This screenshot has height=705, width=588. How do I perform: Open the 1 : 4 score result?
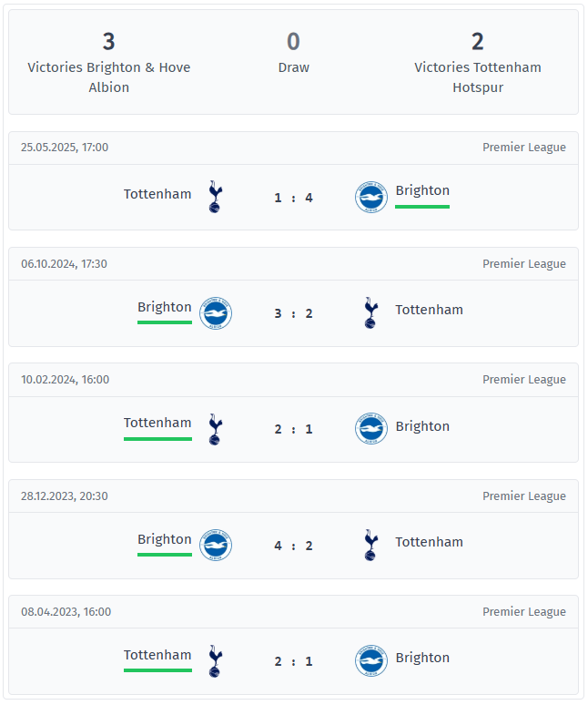pyautogui.click(x=293, y=198)
